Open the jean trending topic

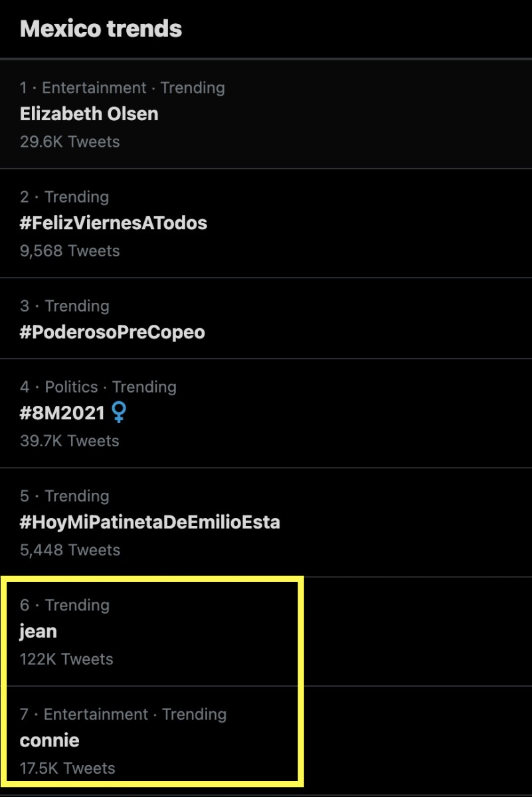pyautogui.click(x=266, y=632)
